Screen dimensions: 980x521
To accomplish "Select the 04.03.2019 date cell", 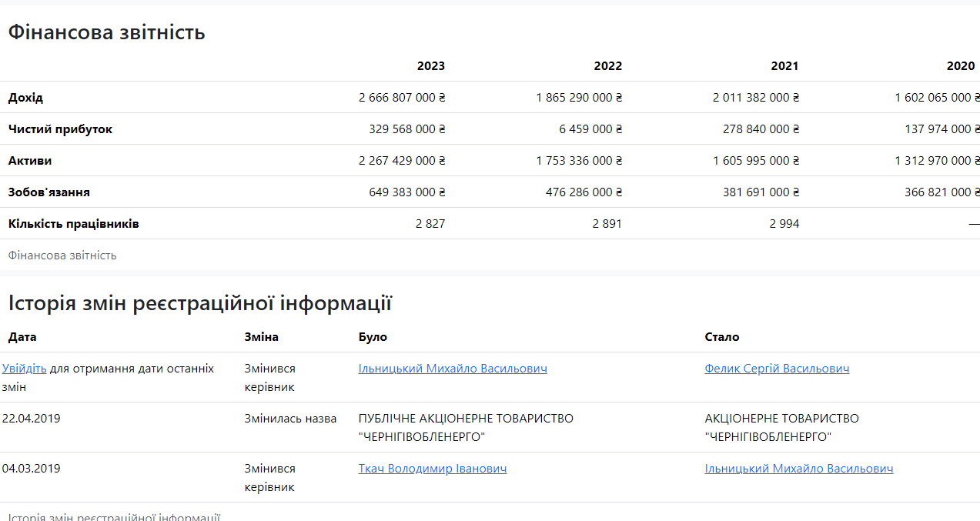I will 31,469.
